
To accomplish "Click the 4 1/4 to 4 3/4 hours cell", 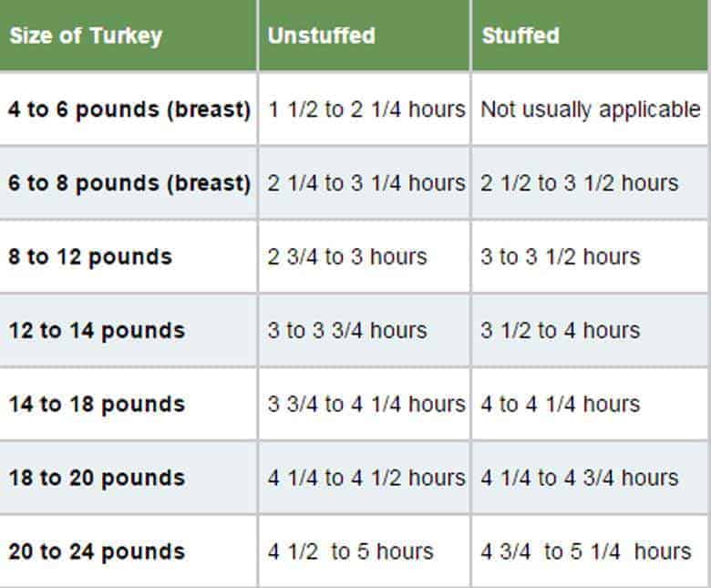I will point(590,478).
